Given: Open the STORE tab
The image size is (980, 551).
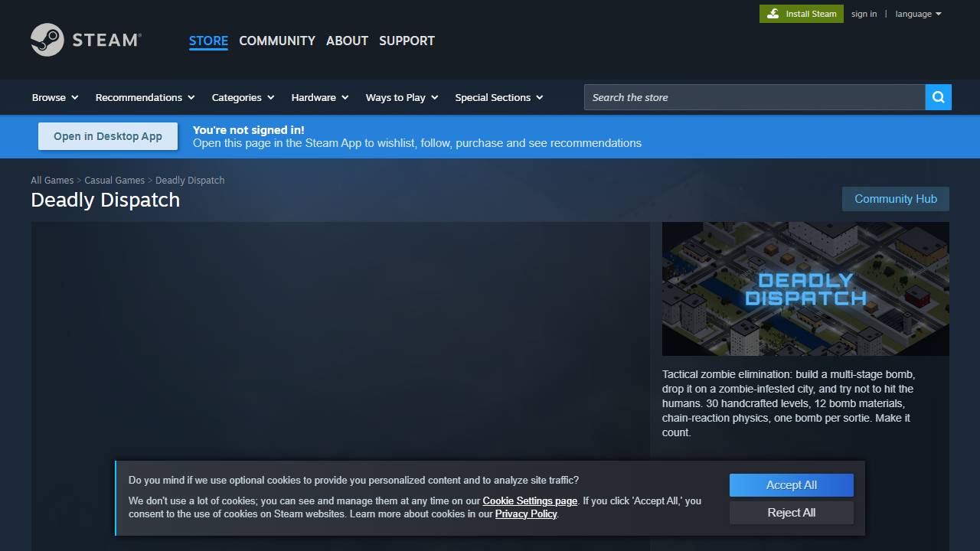Looking at the screenshot, I should click(x=208, y=41).
